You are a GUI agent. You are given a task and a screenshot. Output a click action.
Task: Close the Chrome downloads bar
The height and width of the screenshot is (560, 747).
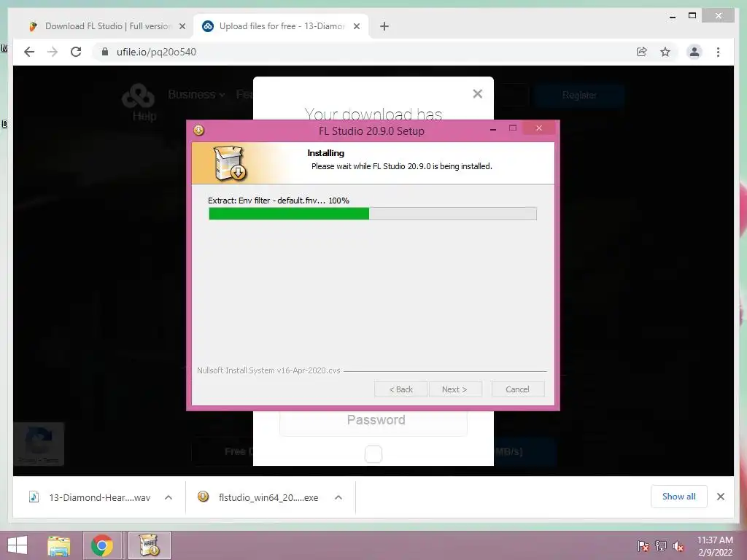[x=720, y=497]
